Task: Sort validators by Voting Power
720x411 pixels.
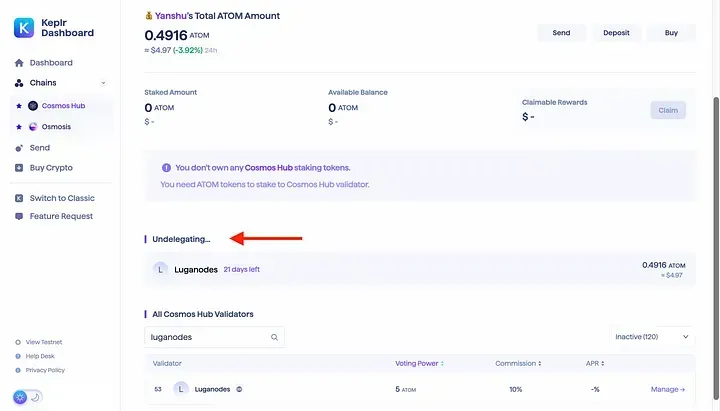Action: 419,363
